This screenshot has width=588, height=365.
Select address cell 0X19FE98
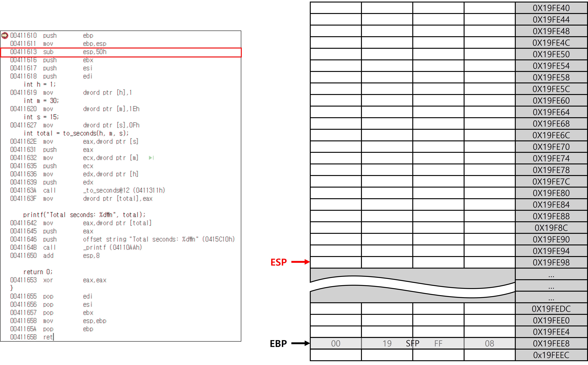[551, 262]
